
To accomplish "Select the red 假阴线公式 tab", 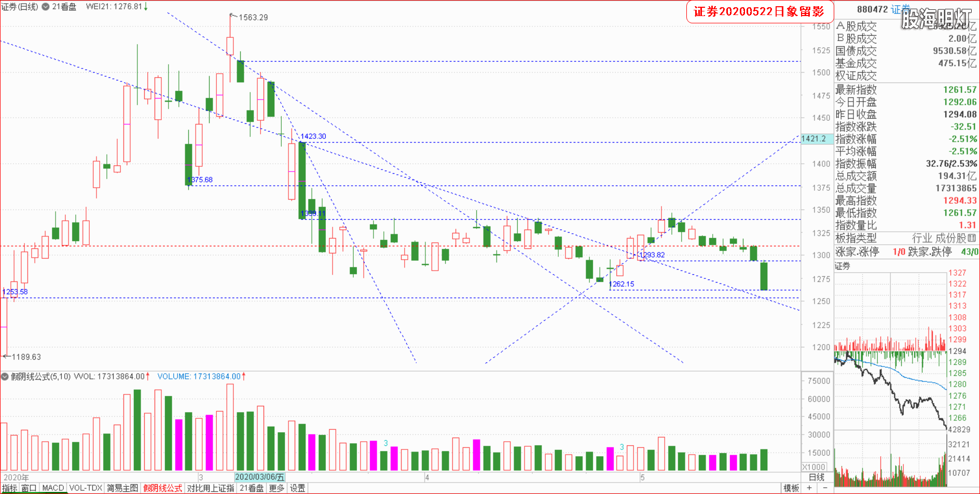I will coord(163,488).
